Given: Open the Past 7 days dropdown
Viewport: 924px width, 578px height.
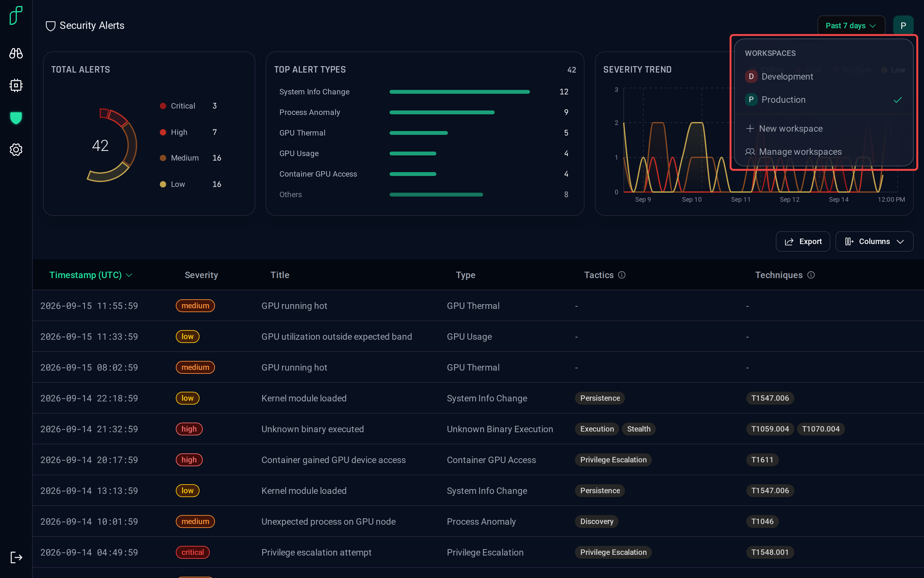Looking at the screenshot, I should [x=851, y=26].
